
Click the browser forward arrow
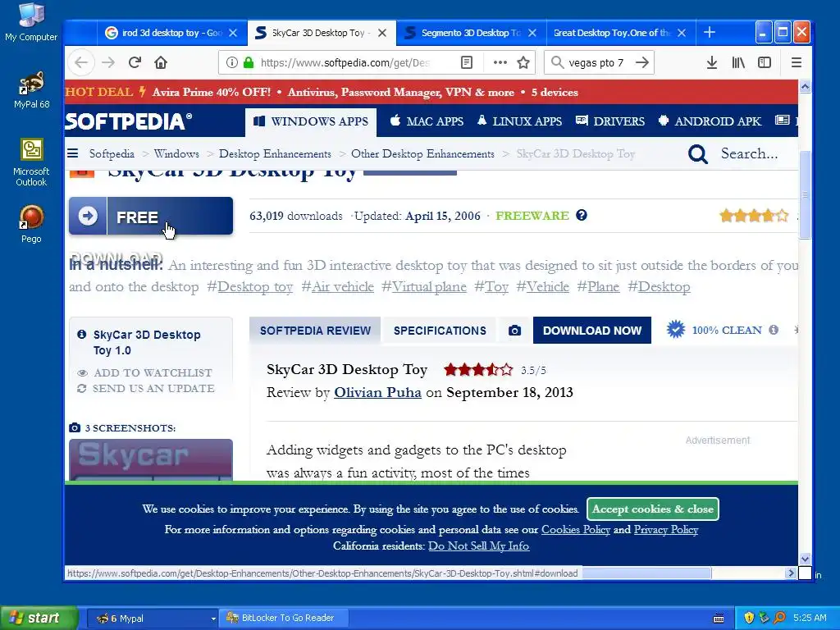(108, 62)
